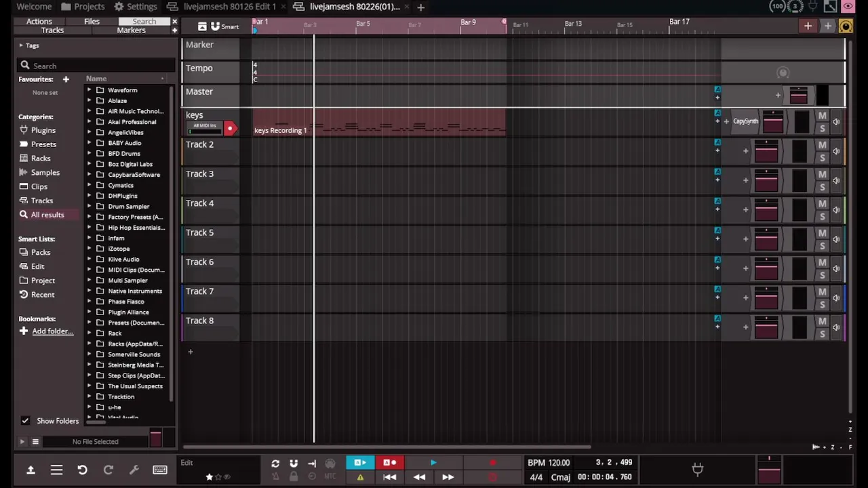Select the Actions browser tab
The height and width of the screenshot is (488, 868).
39,22
